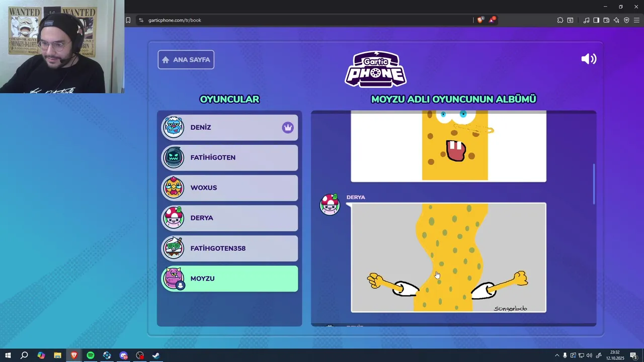Open the tab search icon

(570, 20)
